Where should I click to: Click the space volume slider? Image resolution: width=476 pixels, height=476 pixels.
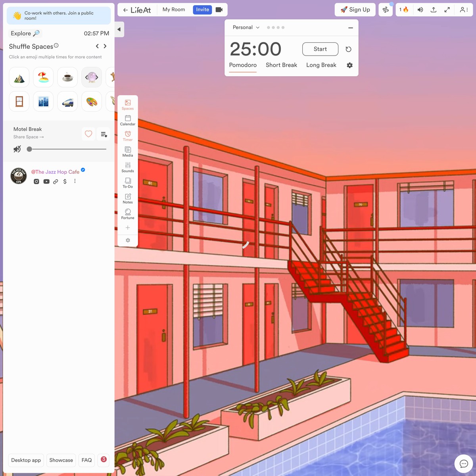pyautogui.click(x=67, y=149)
